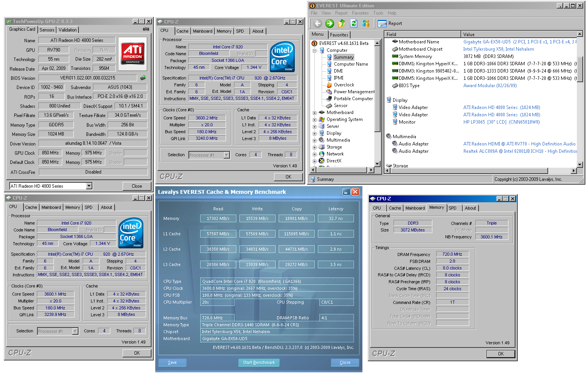Click the Operating System Windows flag icon
Screen dimensions: 588x375
[322, 119]
